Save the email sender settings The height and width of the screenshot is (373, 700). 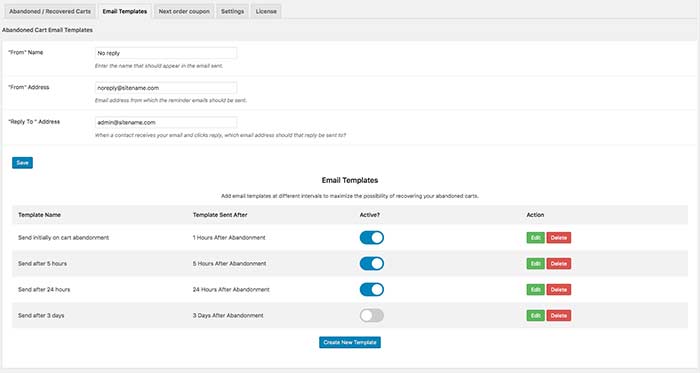(x=22, y=163)
